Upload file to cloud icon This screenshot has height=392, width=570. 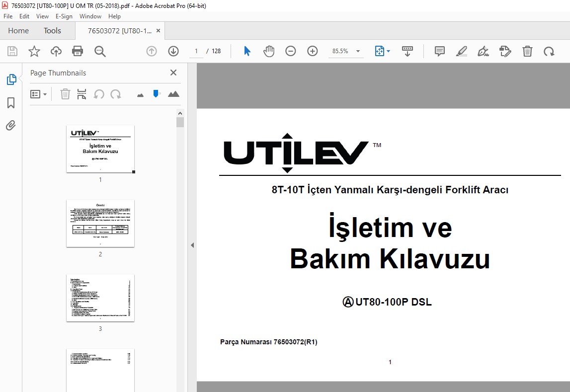(x=56, y=51)
